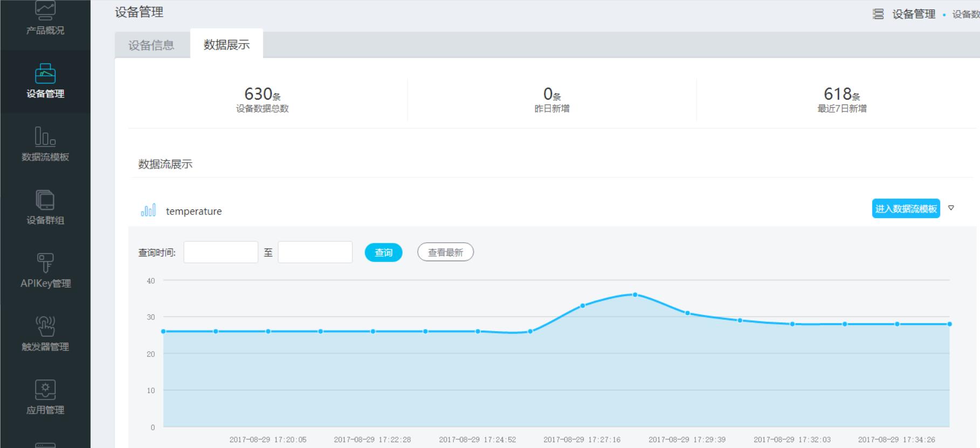Click the y-axis value 10
The width and height of the screenshot is (980, 448).
point(151,390)
